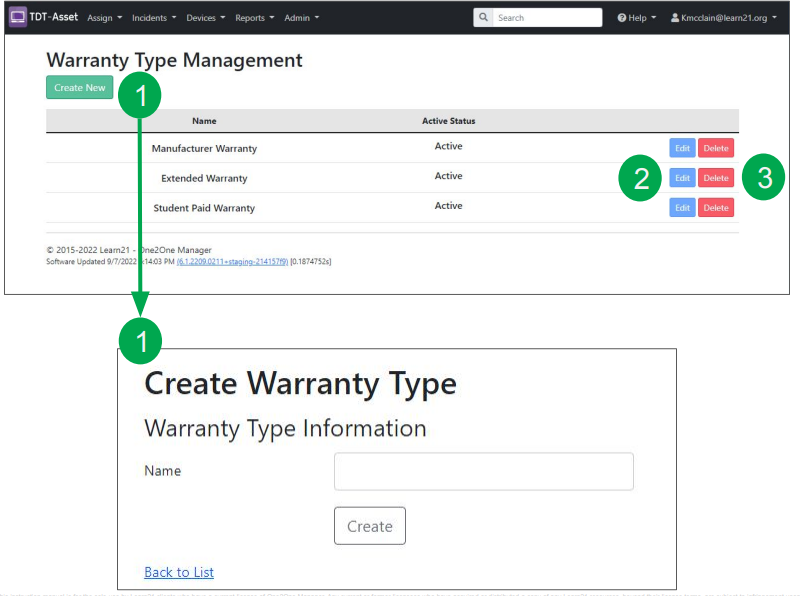Screen dimensions: 800x596
Task: Click the help question mark icon
Action: tap(621, 18)
